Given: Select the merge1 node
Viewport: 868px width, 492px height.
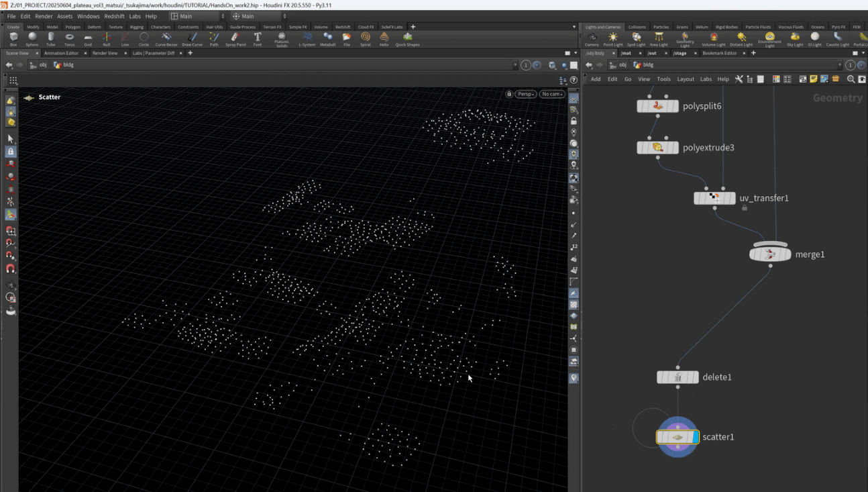Looking at the screenshot, I should click(x=770, y=254).
